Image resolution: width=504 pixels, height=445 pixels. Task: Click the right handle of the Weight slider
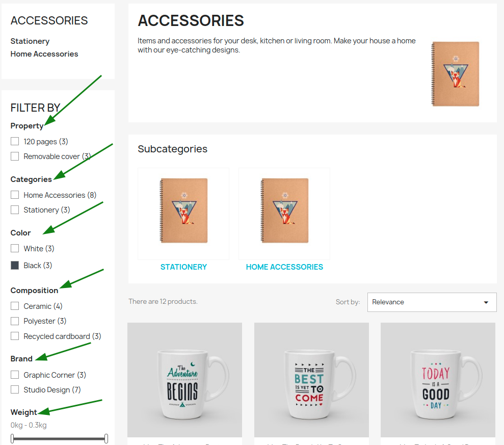pos(106,438)
